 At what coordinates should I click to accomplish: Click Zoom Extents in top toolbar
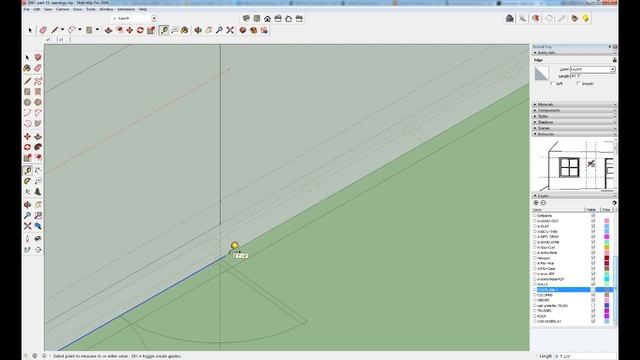230,30
